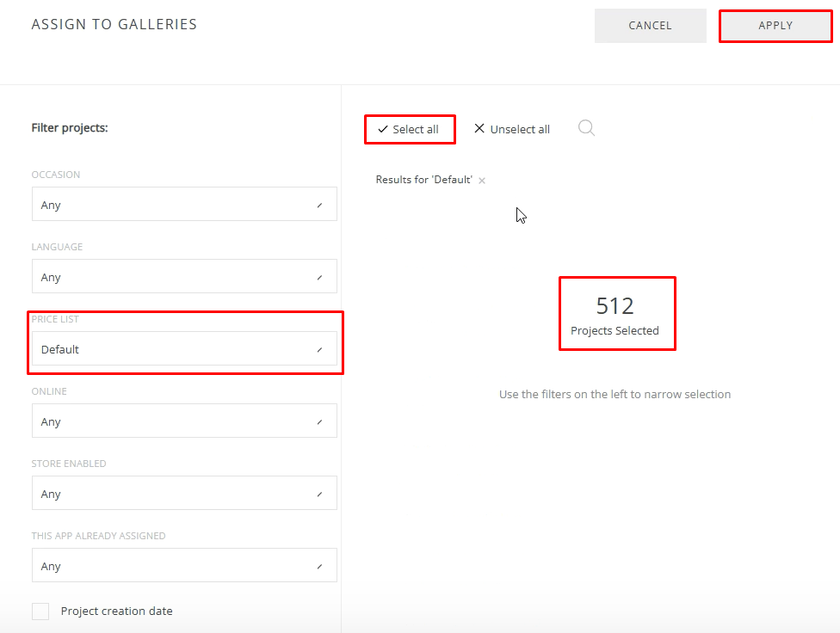This screenshot has height=633, width=840.
Task: Remove the 'Default' results filter tag
Action: coord(482,181)
